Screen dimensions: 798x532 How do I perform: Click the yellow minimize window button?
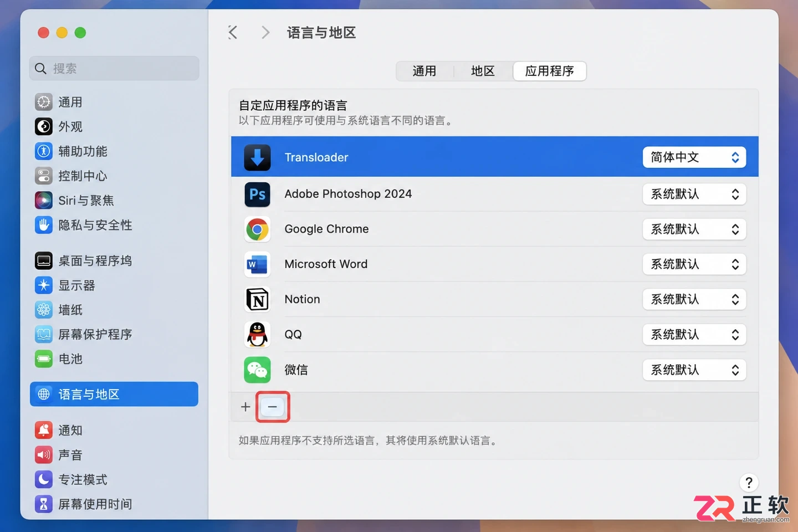62,33
